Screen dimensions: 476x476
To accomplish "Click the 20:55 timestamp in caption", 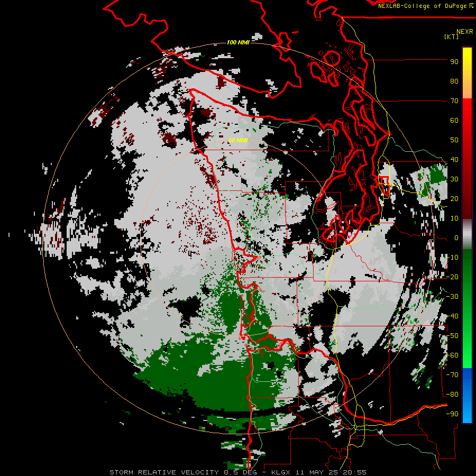I will pos(354,472).
